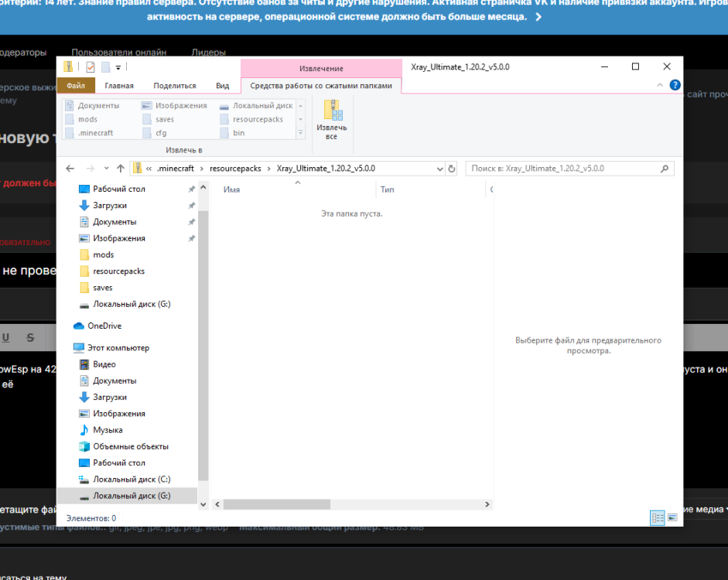728x580 pixels.
Task: Choose Документы as extraction destination
Action: tap(92, 106)
